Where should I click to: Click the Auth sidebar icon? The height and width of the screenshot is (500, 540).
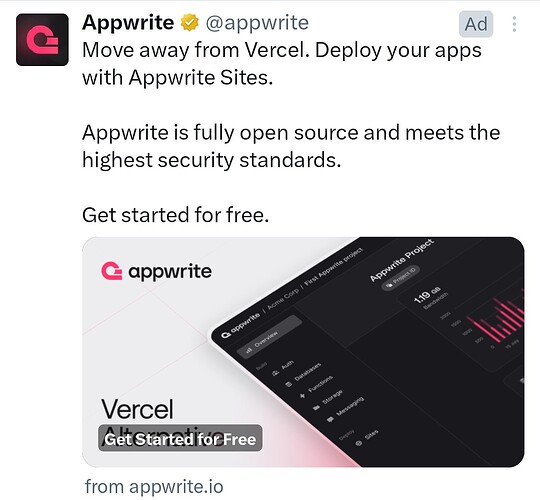point(275,373)
